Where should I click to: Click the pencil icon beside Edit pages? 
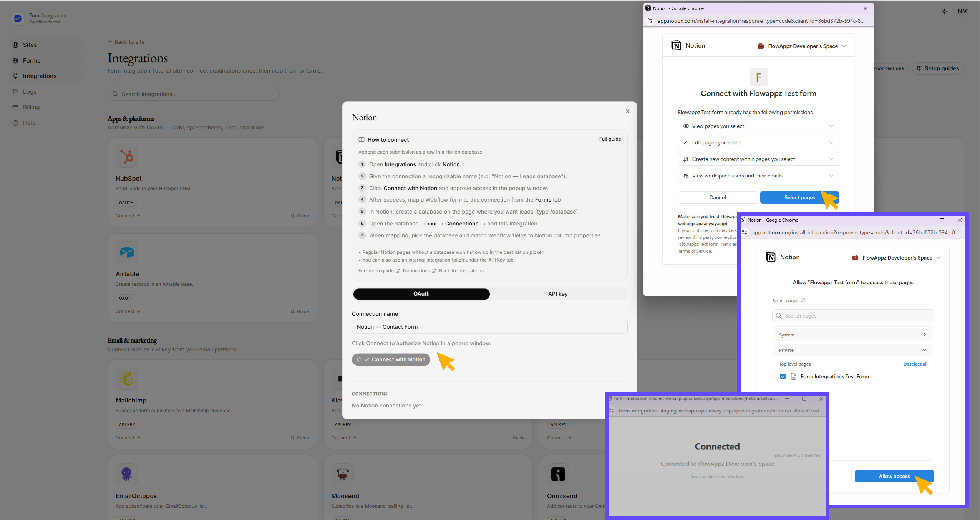tap(686, 142)
